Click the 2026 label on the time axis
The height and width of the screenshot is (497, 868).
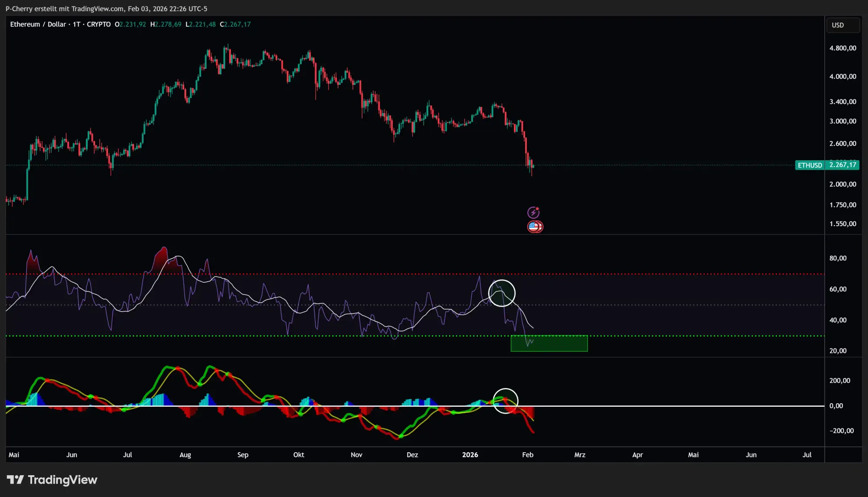click(470, 454)
